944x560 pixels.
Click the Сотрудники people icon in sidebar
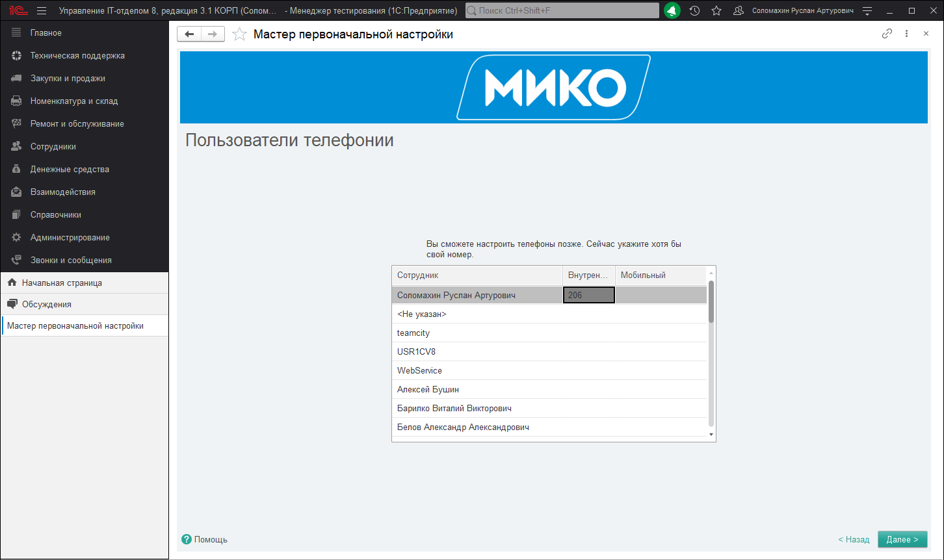pyautogui.click(x=16, y=146)
